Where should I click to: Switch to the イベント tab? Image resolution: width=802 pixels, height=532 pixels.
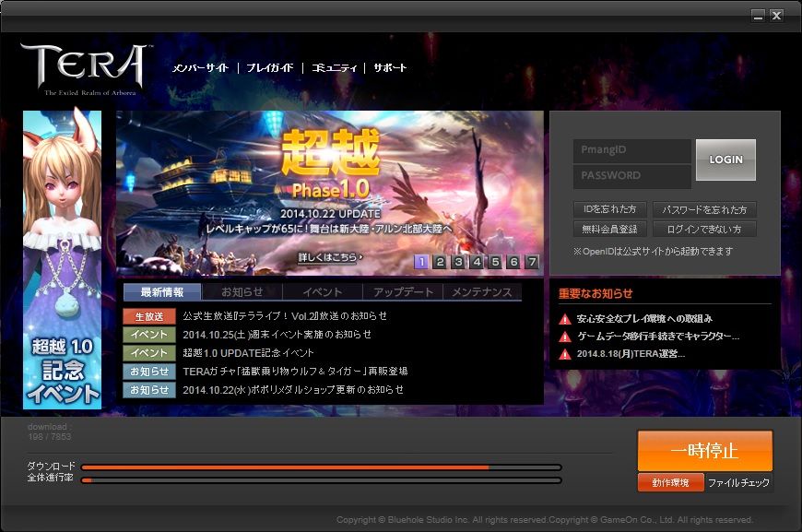pos(323,292)
